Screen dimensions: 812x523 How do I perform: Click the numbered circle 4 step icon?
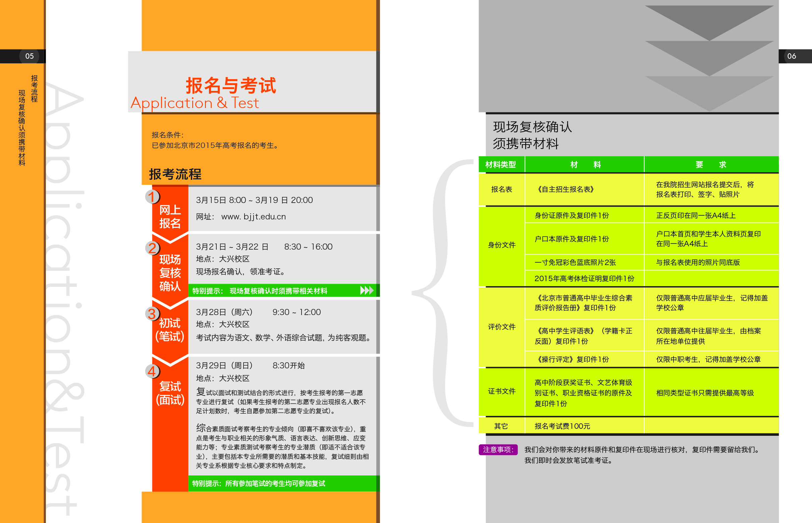coord(152,371)
